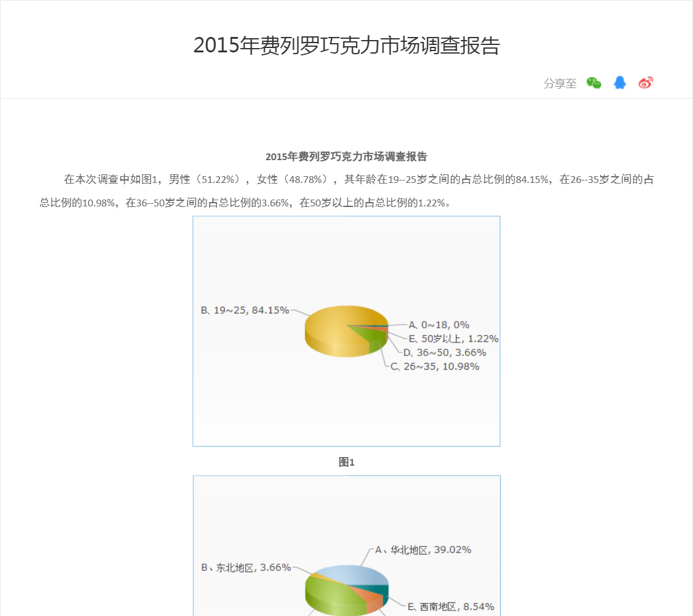Click the 分享至 label
The height and width of the screenshot is (616, 693).
click(x=560, y=84)
